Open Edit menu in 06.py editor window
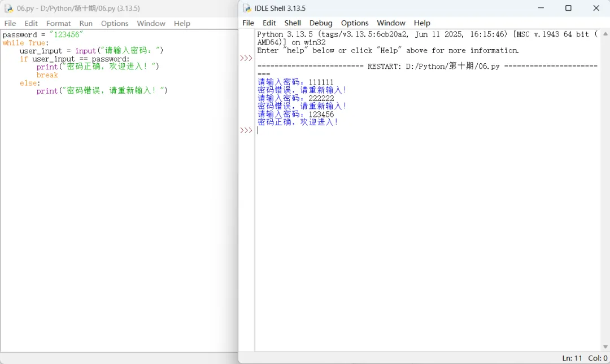The height and width of the screenshot is (364, 610). [31, 23]
